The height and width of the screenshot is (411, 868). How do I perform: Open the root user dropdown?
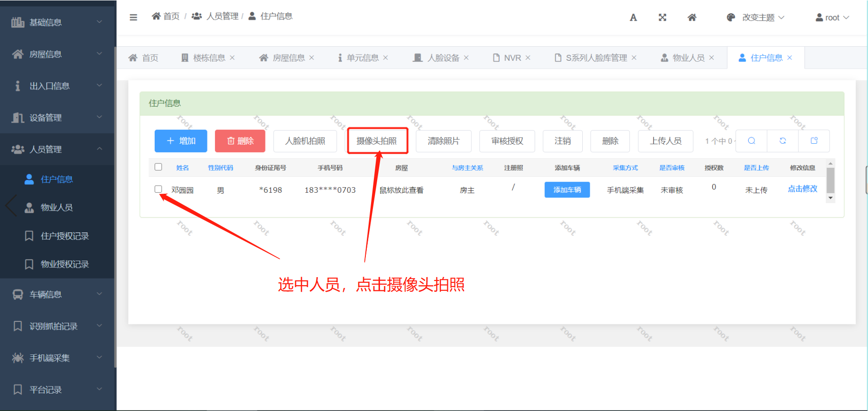click(x=832, y=17)
